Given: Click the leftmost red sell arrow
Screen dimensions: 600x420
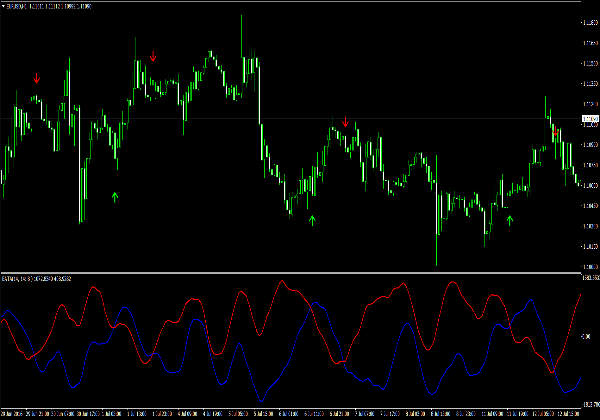Looking at the screenshot, I should pyautogui.click(x=37, y=78).
